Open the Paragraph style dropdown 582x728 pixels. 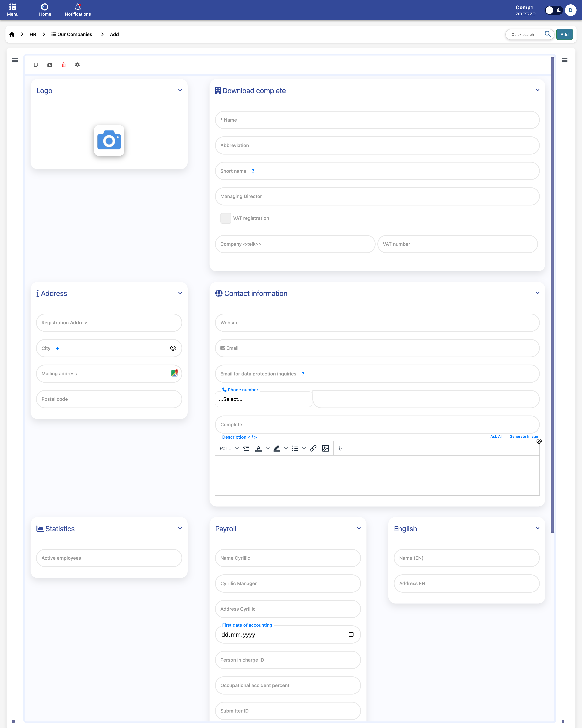(x=229, y=448)
